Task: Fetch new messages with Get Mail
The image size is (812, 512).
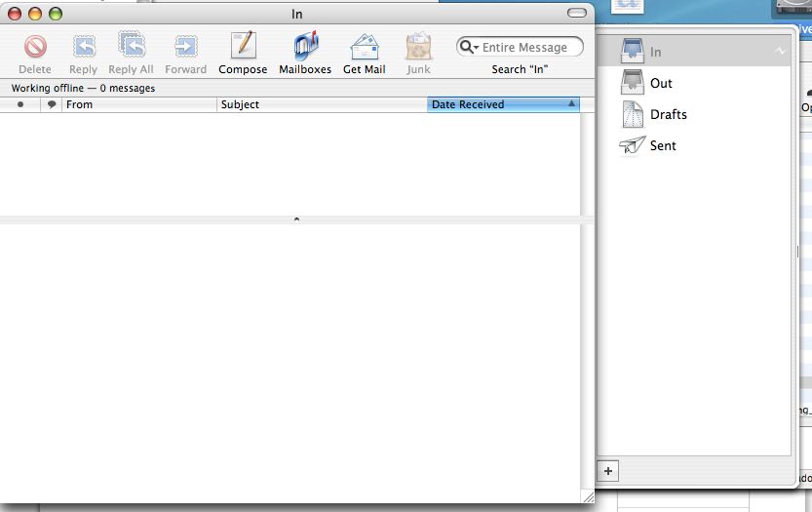Action: pos(365,47)
